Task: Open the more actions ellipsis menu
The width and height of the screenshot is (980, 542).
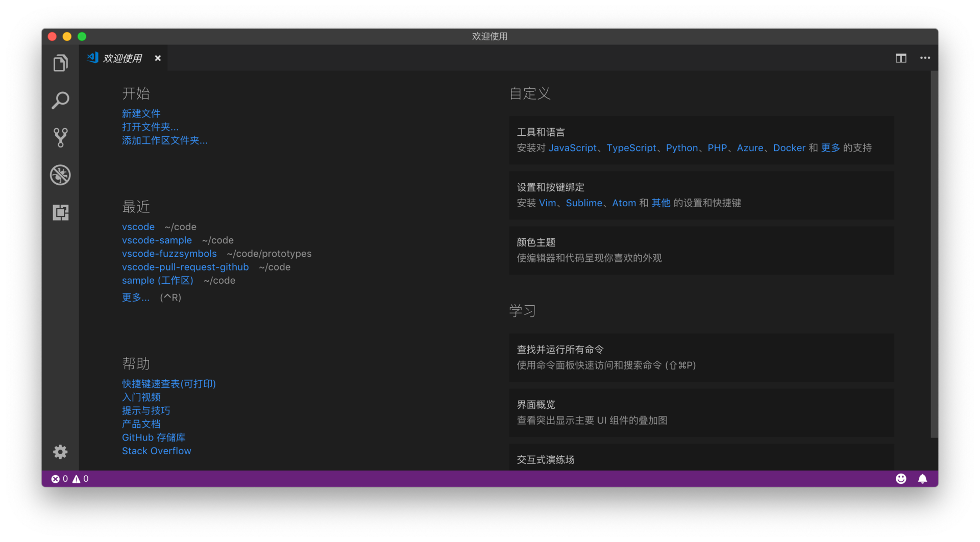Action: click(925, 58)
